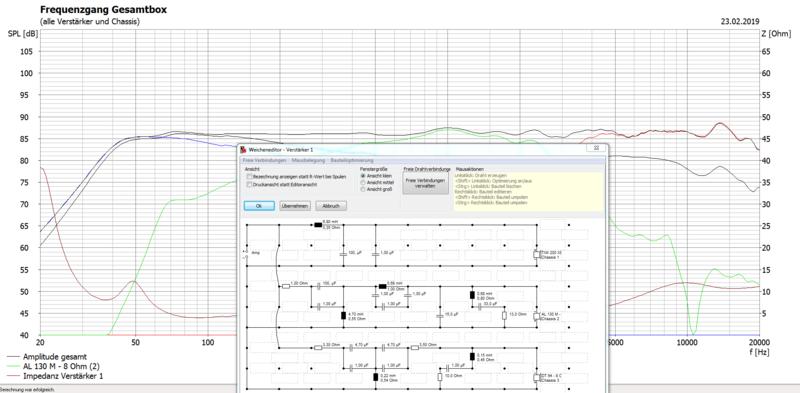Screen dimensions: 800x393
Task: Select the 10.0 Ohm resistor in the tweeter branch
Action: pos(440,377)
